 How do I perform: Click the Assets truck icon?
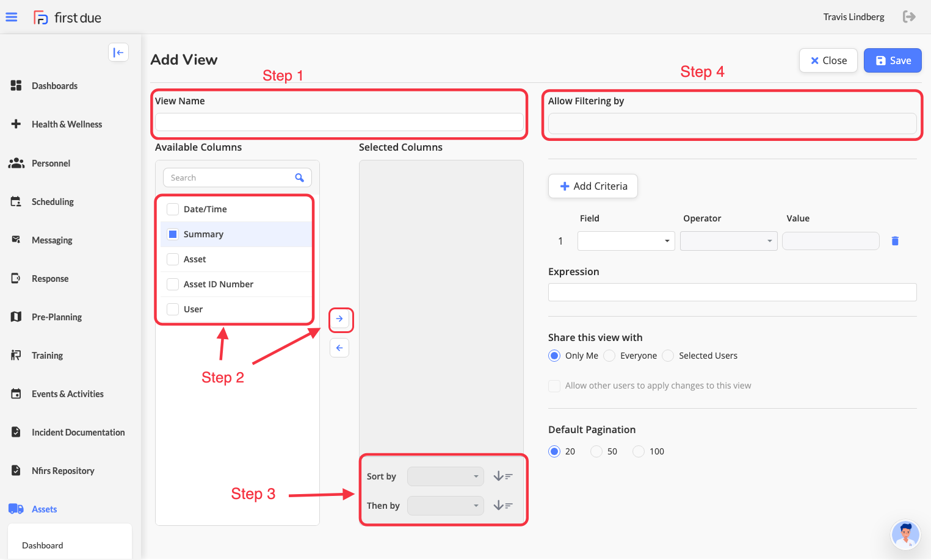pyautogui.click(x=16, y=509)
